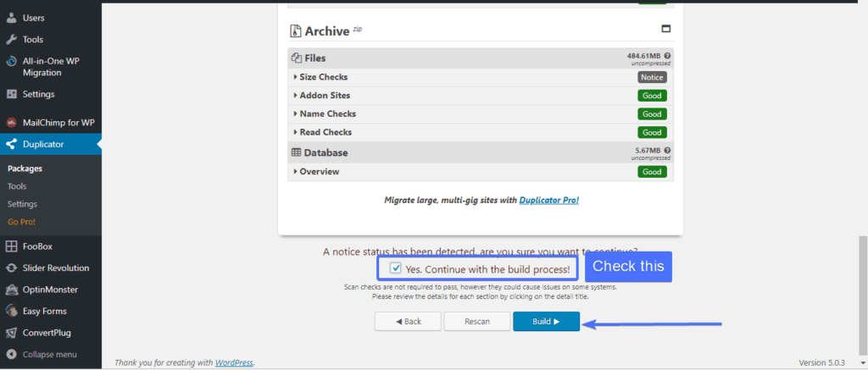This screenshot has height=370, width=868.
Task: Click the Tools wrench icon
Action: [x=11, y=40]
